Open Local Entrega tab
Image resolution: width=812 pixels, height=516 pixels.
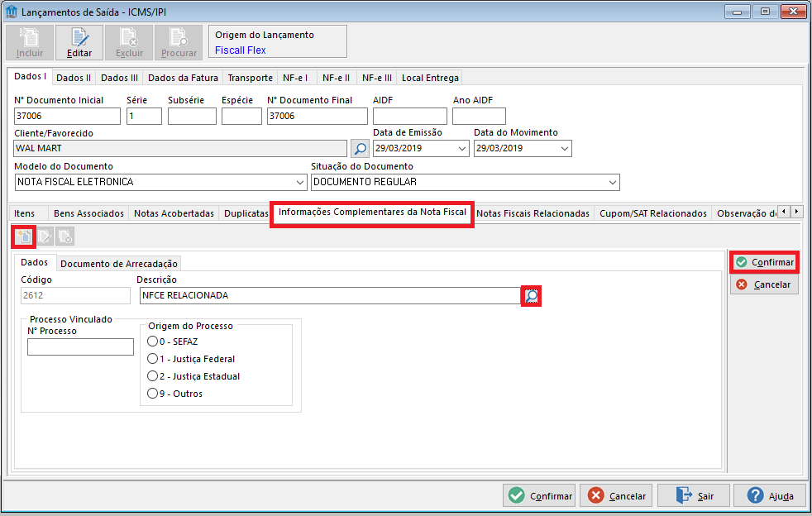(x=430, y=78)
